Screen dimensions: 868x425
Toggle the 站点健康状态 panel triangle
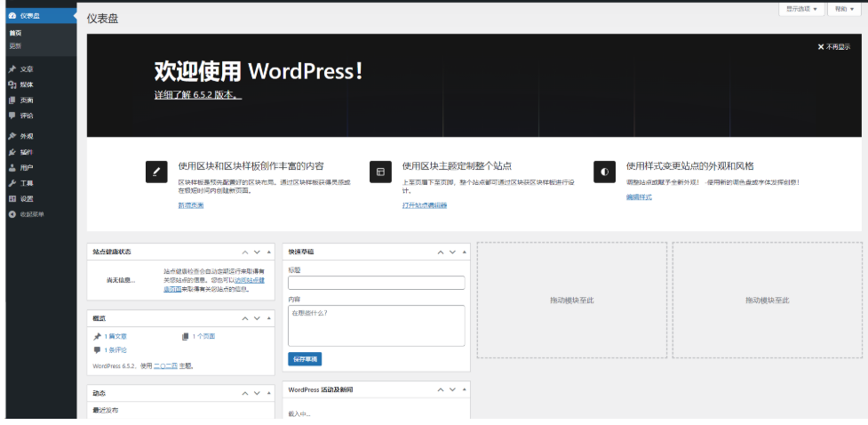[268, 252]
